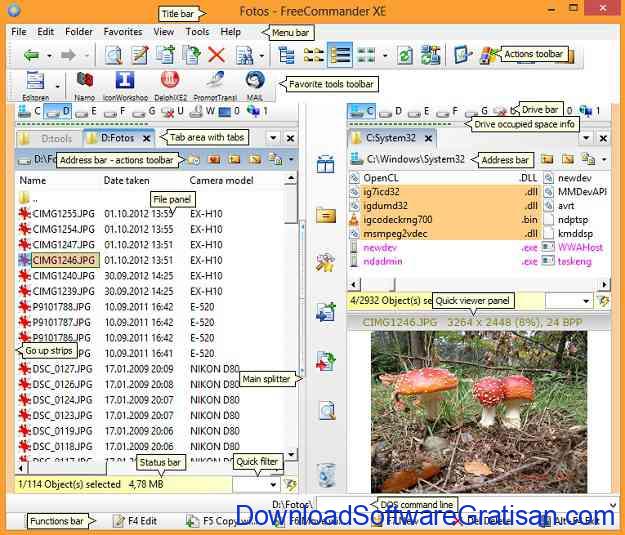Open the Tools menu
The width and height of the screenshot is (625, 535).
[x=197, y=32]
